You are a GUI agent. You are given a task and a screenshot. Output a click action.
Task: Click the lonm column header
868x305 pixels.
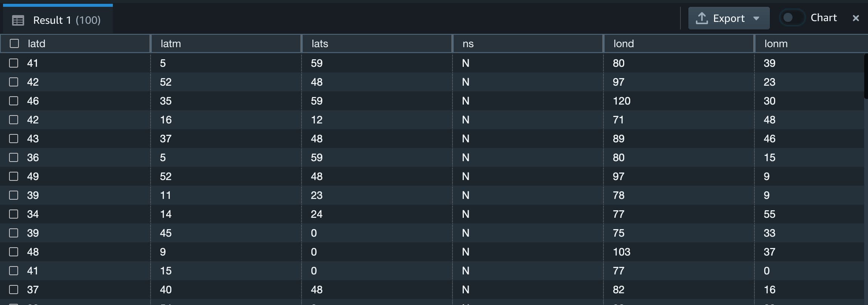click(x=776, y=44)
